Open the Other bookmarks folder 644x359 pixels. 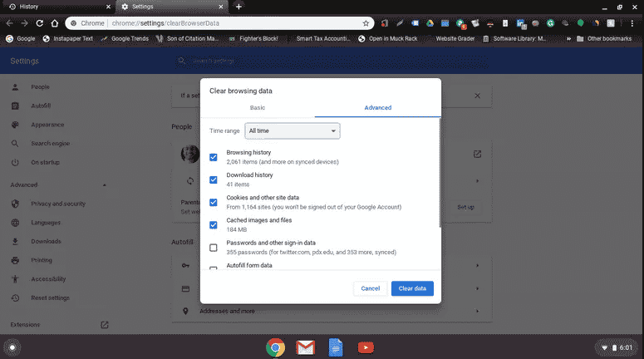point(604,38)
